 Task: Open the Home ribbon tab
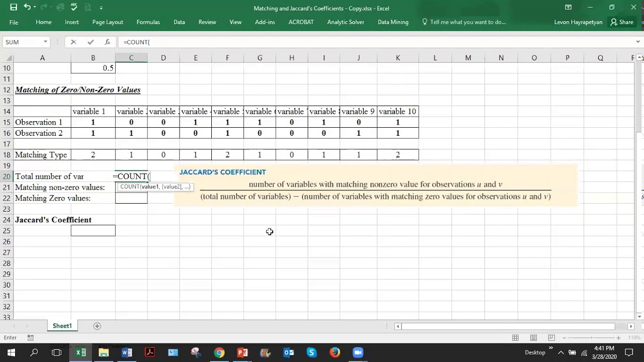pos(44,22)
